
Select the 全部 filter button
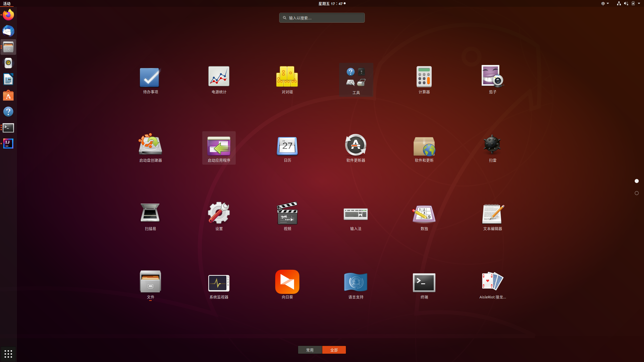[334, 350]
